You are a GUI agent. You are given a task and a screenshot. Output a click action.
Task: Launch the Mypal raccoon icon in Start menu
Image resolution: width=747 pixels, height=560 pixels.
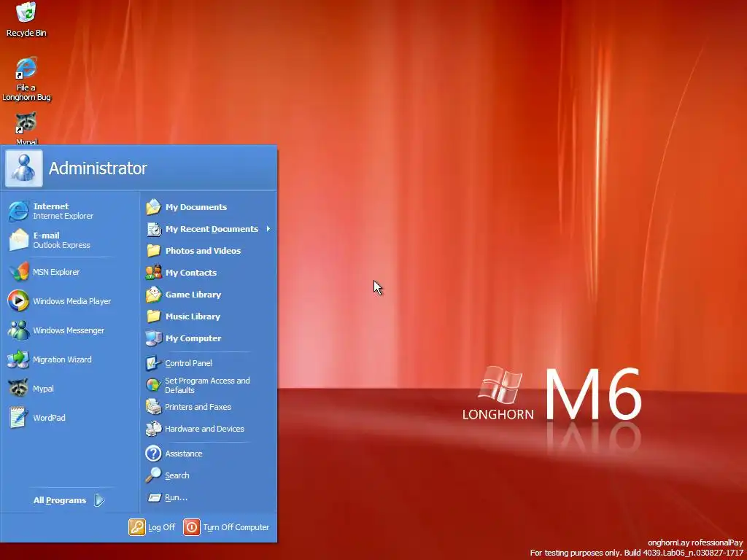(18, 389)
